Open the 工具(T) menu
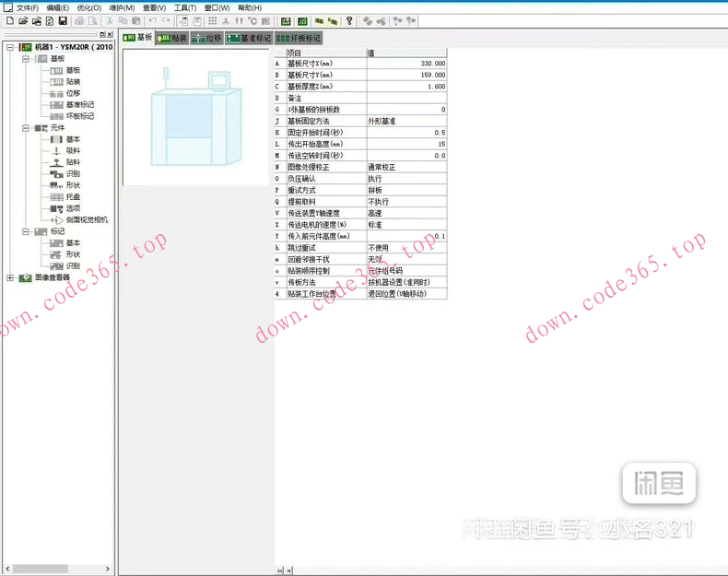 point(185,7)
